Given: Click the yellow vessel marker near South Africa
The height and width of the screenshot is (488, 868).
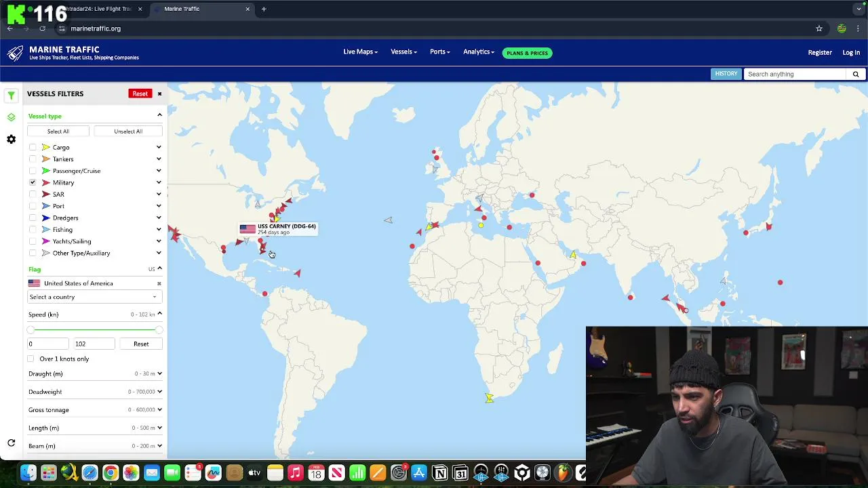Looking at the screenshot, I should (x=489, y=398).
